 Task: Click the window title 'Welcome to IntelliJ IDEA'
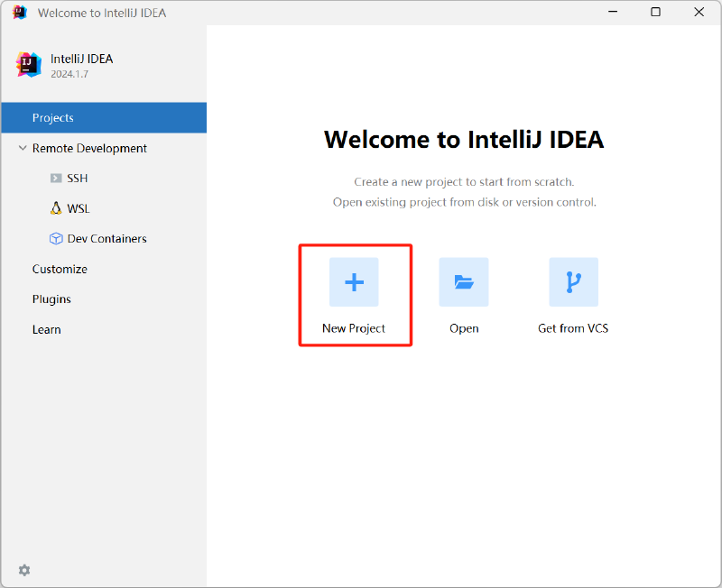(102, 13)
